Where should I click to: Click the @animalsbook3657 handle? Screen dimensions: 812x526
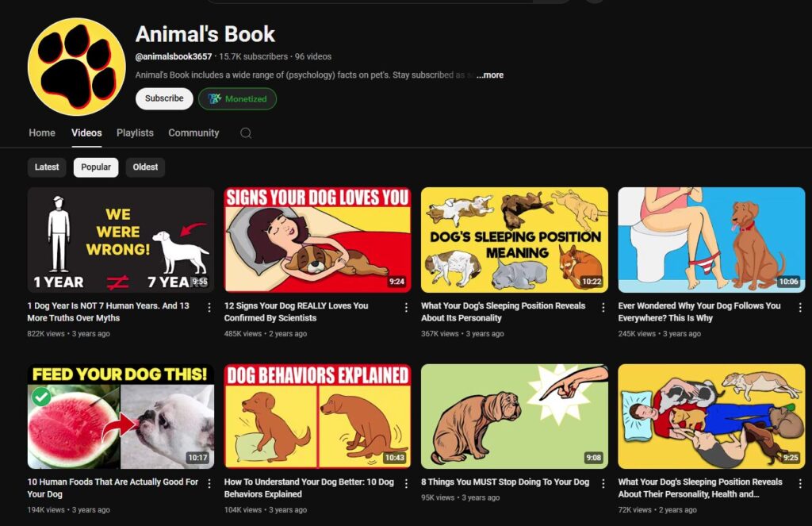click(174, 56)
